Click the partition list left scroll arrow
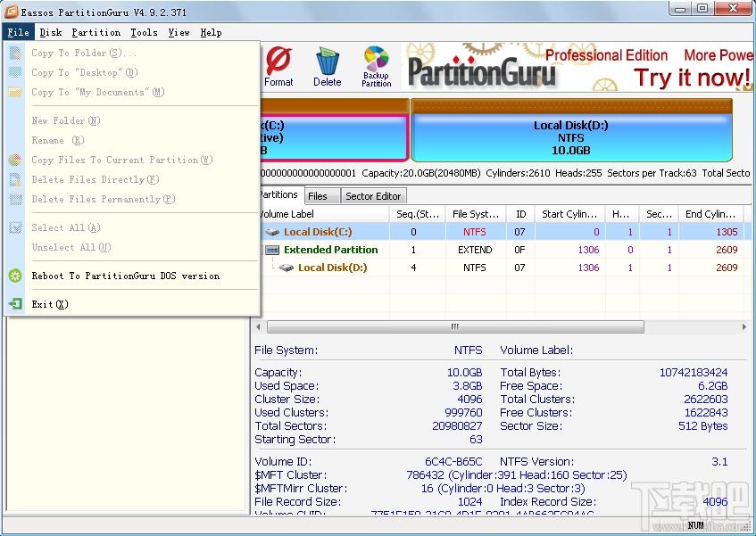This screenshot has height=536, width=756. [x=258, y=327]
